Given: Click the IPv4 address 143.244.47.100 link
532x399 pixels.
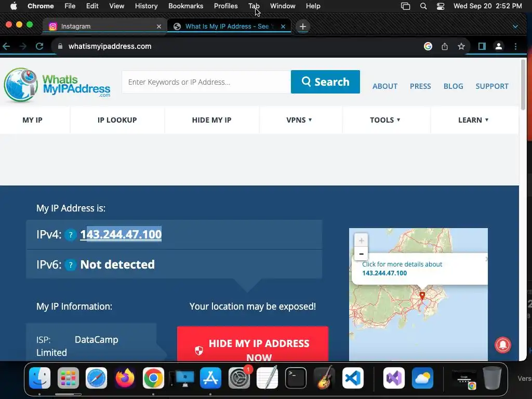Looking at the screenshot, I should click(121, 234).
